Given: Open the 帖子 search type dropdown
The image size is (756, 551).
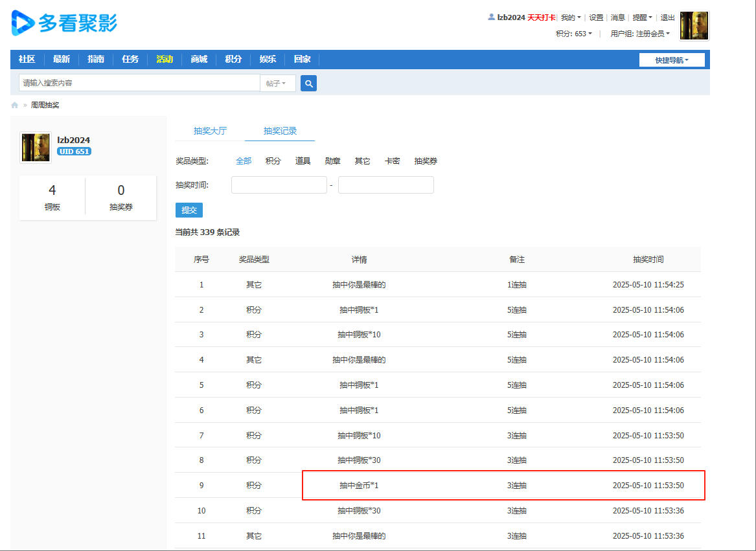Looking at the screenshot, I should (x=277, y=84).
